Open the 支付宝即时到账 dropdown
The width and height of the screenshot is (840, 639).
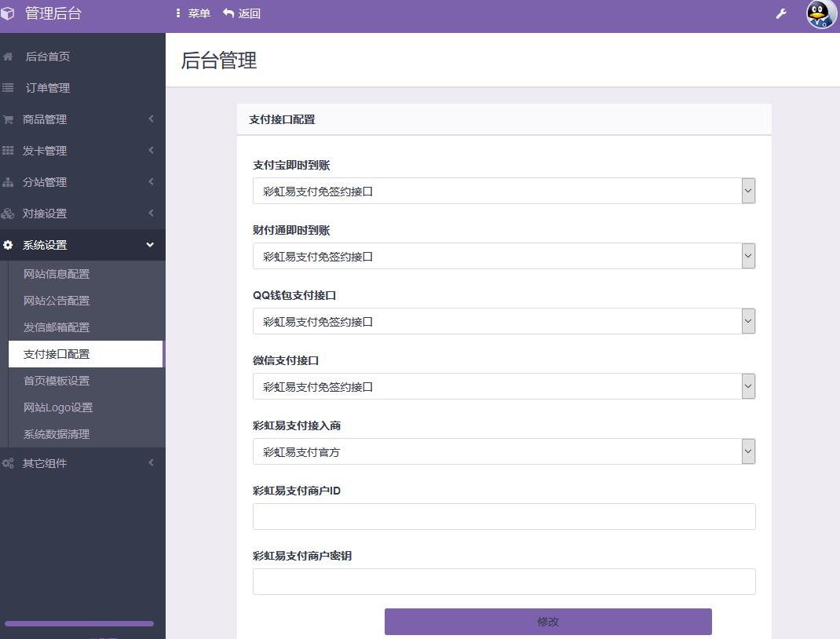click(503, 191)
